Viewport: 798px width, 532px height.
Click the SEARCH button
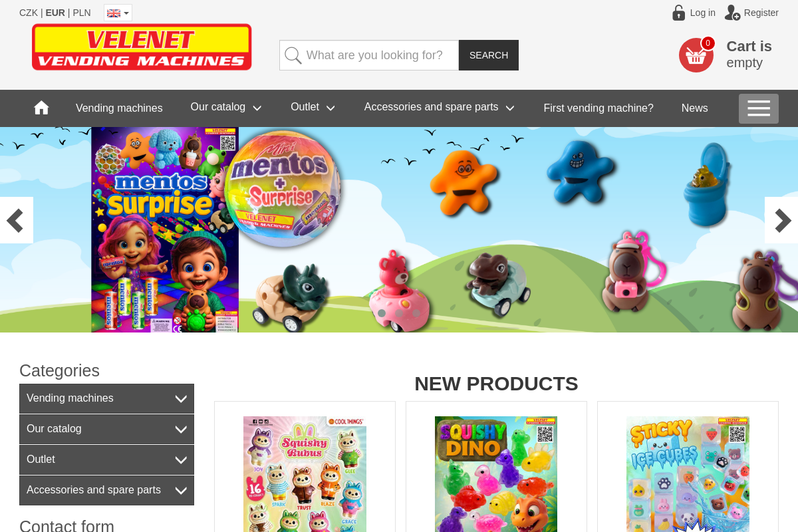489,55
